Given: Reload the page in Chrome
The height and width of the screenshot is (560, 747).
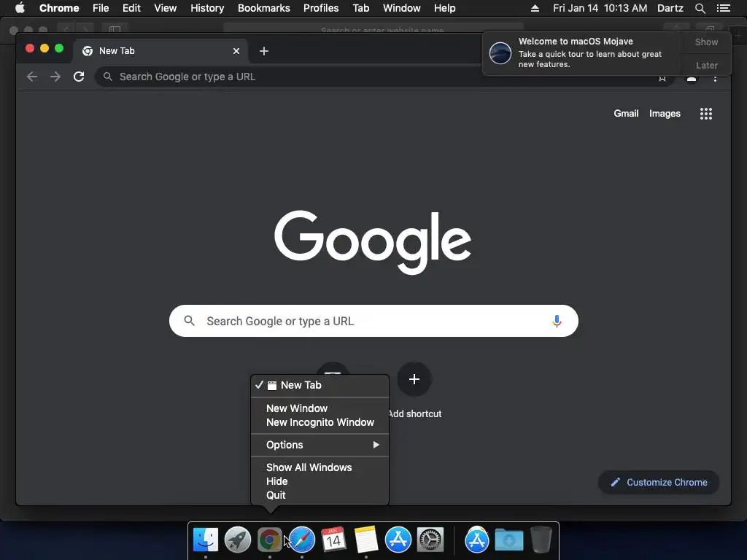Looking at the screenshot, I should [79, 77].
